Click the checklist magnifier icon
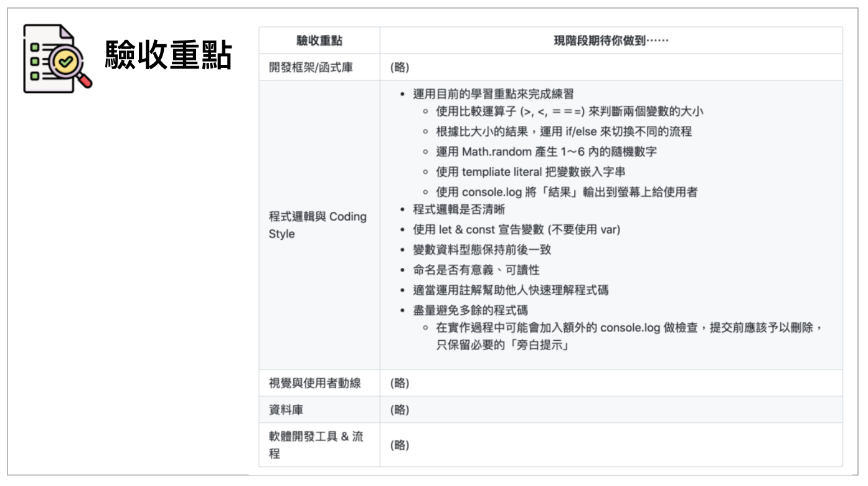Screen dimensions: 868x486 click(x=57, y=59)
